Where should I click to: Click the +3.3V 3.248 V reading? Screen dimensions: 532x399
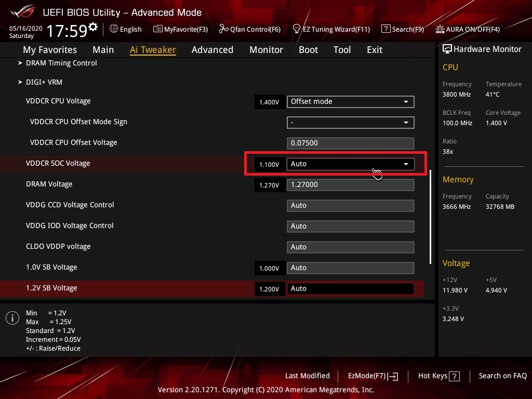point(453,319)
